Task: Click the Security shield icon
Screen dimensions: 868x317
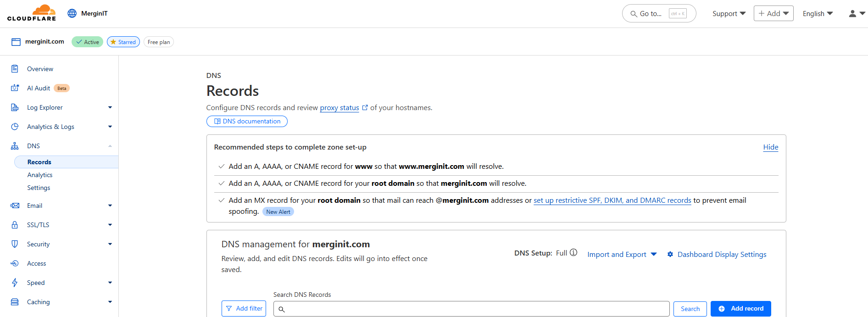Action: pos(15,244)
